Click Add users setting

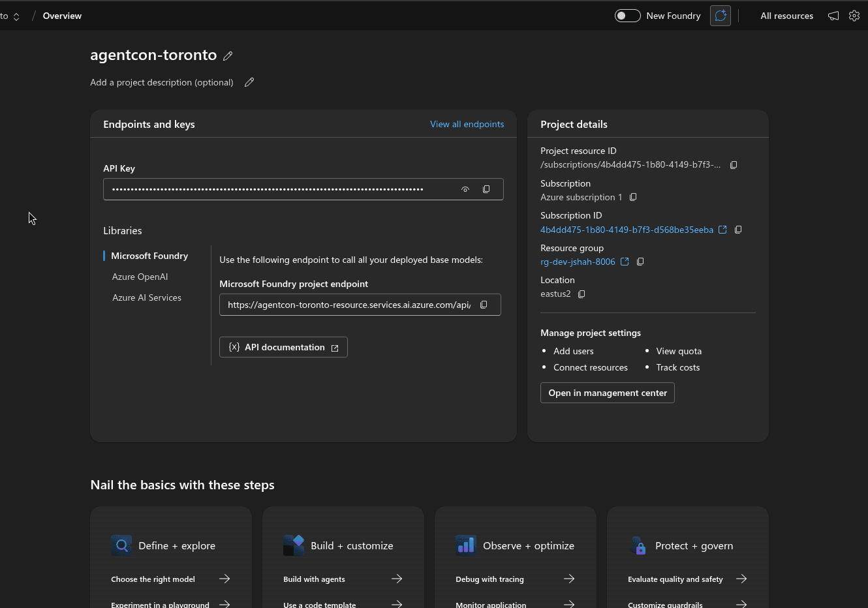click(574, 351)
